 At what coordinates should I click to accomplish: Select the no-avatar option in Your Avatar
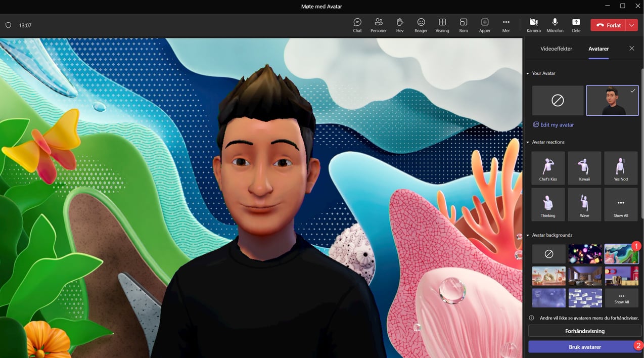coord(558,100)
